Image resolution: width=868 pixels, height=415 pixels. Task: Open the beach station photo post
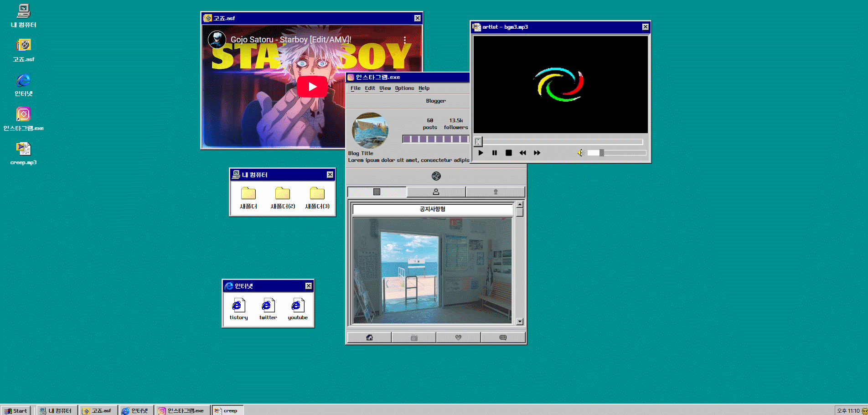tap(433, 270)
